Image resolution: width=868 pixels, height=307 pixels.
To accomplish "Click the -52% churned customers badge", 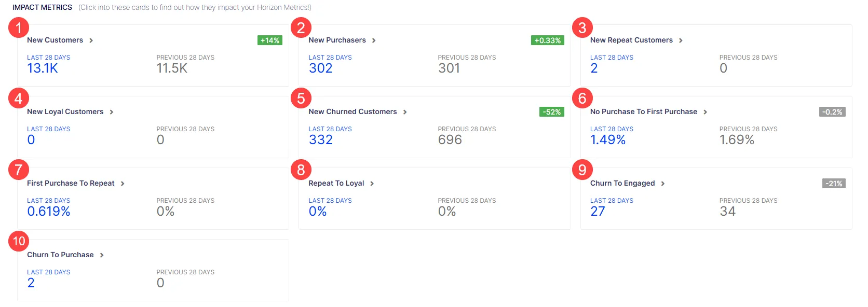I will click(552, 112).
